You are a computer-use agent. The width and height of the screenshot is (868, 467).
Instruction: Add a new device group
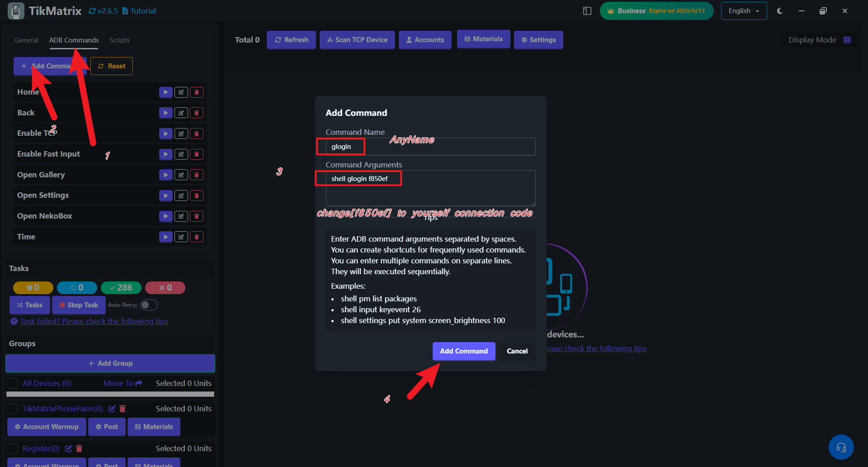[x=110, y=363]
